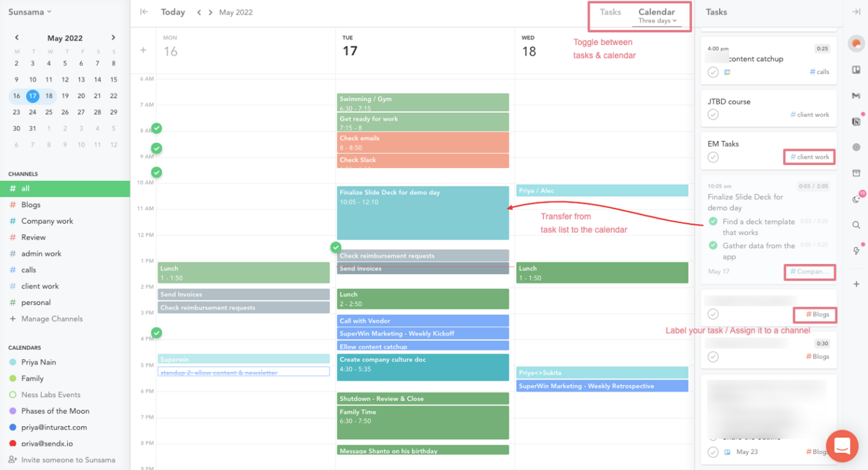Expand the Sunsama workspace switcher

tap(29, 12)
